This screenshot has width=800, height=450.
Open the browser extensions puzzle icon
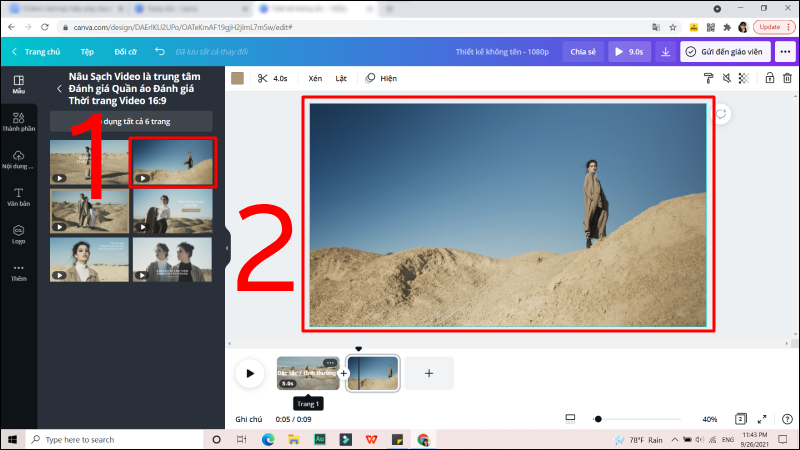[727, 27]
